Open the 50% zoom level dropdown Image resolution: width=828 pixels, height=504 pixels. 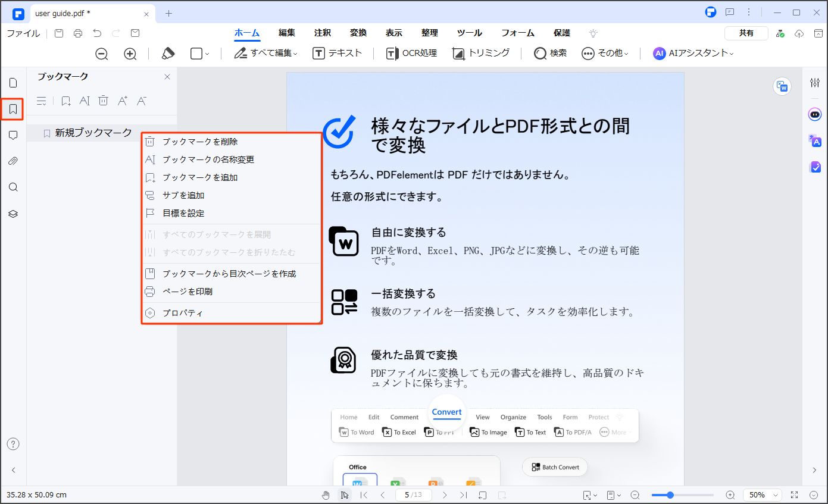point(764,495)
